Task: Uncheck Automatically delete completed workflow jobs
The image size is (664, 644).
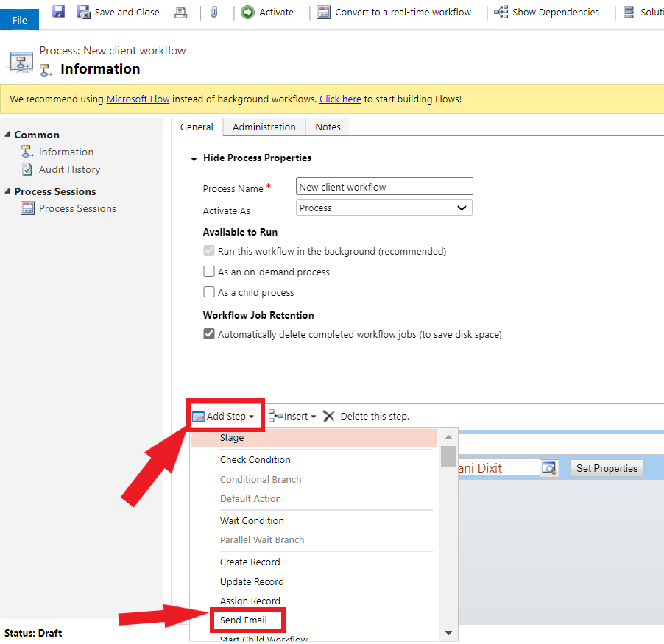Action: (209, 334)
